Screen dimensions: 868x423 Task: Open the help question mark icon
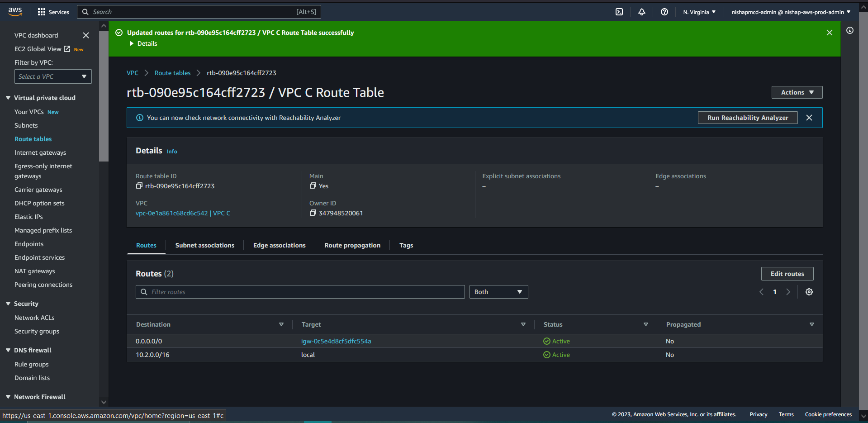664,12
